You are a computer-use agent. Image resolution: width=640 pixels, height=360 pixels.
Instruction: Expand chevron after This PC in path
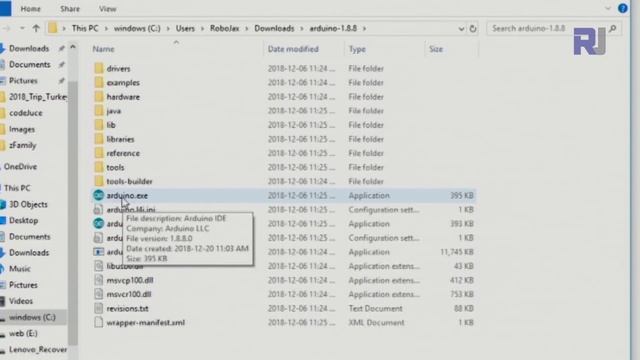coord(106,29)
